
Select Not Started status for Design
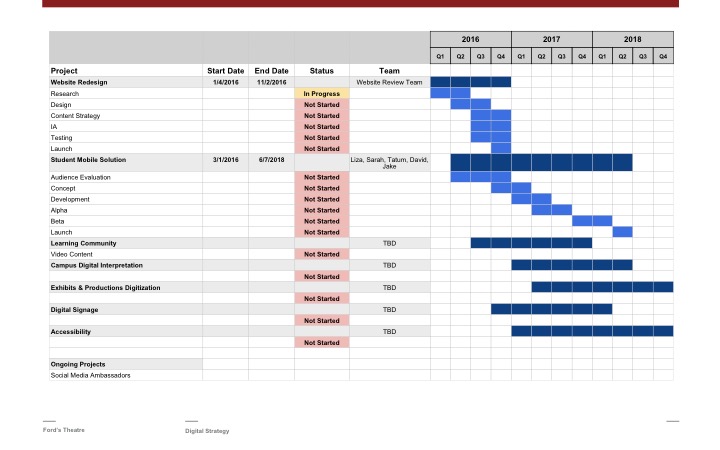pos(321,105)
